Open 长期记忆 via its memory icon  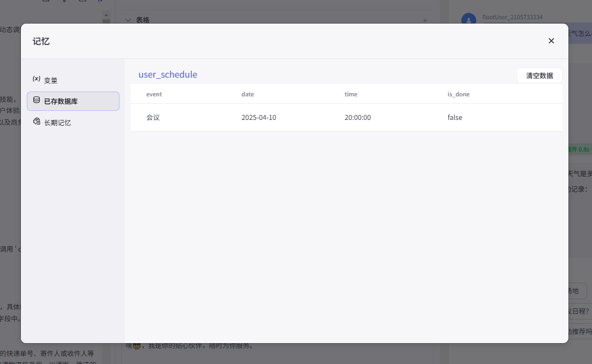(x=36, y=122)
